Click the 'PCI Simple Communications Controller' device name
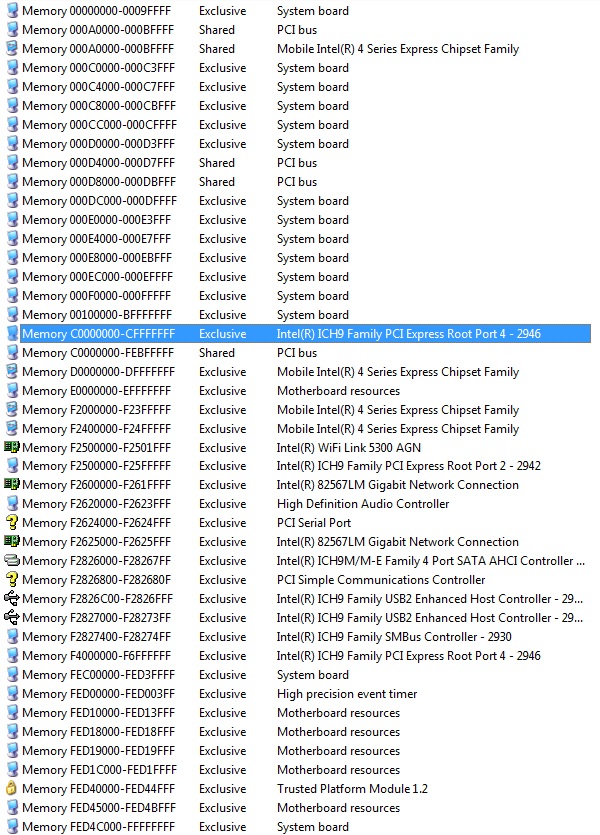 [x=381, y=580]
